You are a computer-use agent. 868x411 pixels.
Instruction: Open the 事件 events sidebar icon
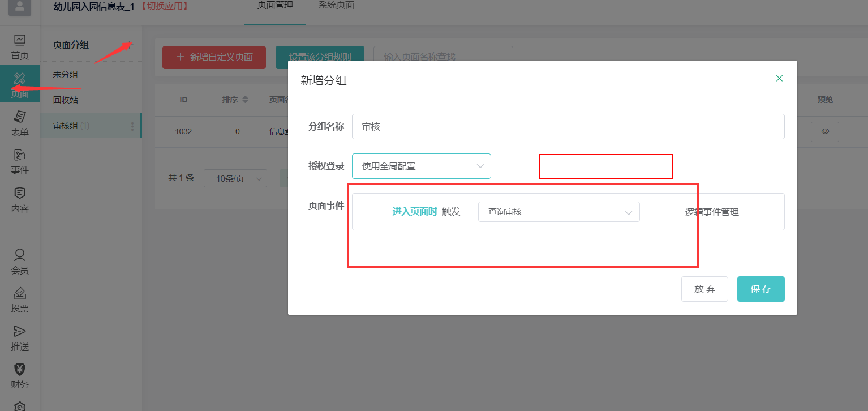20,162
